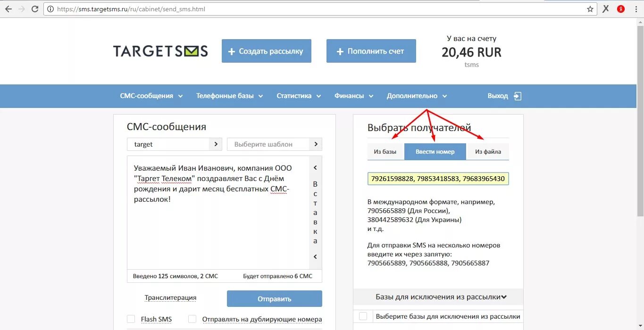Expand the Дополнительно menu
The height and width of the screenshot is (330, 644).
pyautogui.click(x=417, y=96)
